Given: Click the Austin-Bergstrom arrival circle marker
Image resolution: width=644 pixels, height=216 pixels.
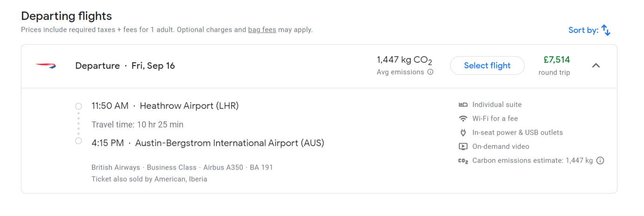Looking at the screenshot, I should point(79,141).
